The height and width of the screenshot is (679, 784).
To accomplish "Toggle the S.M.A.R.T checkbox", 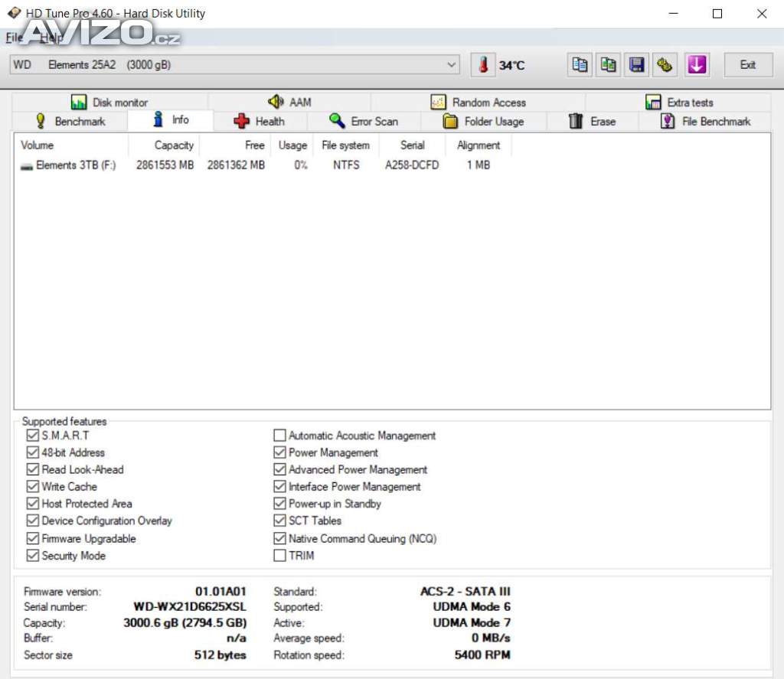I will 32,436.
